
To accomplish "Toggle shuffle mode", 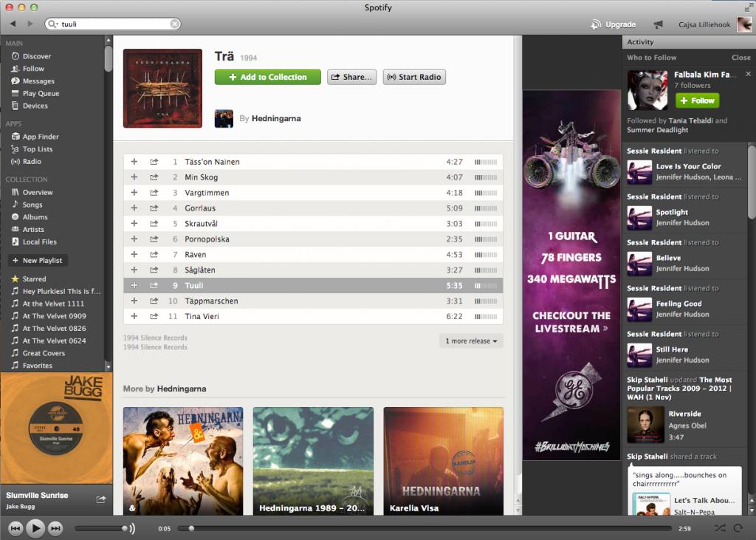I will 720,528.
